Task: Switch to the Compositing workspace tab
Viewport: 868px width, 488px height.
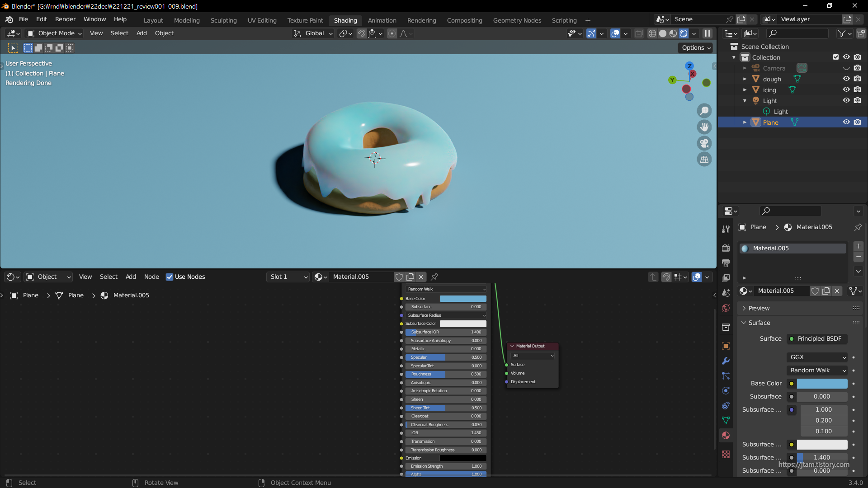Action: tap(464, 20)
